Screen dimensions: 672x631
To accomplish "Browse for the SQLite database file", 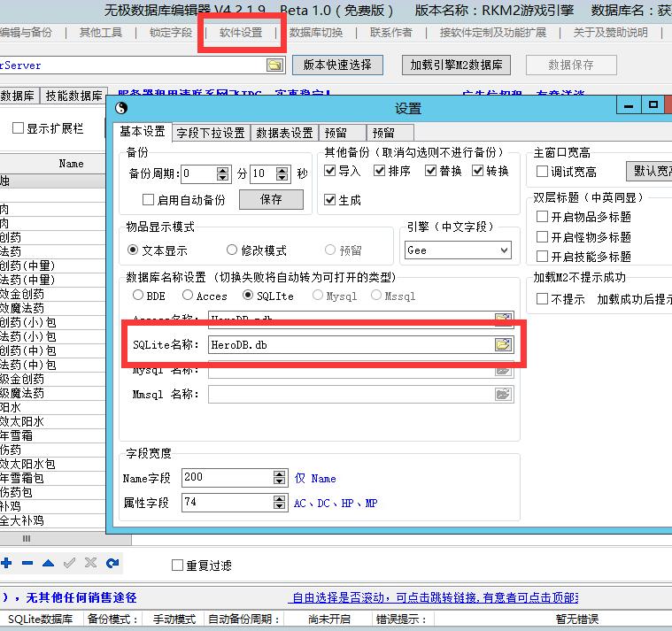I will (503, 344).
